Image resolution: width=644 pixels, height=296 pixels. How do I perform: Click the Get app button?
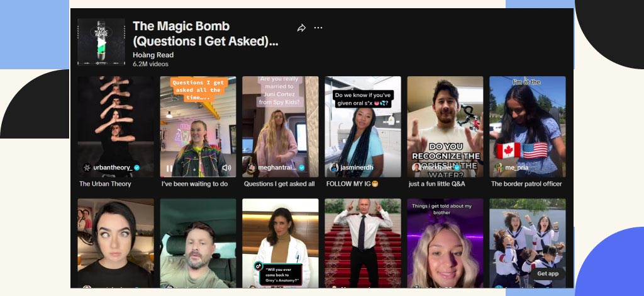pyautogui.click(x=548, y=274)
